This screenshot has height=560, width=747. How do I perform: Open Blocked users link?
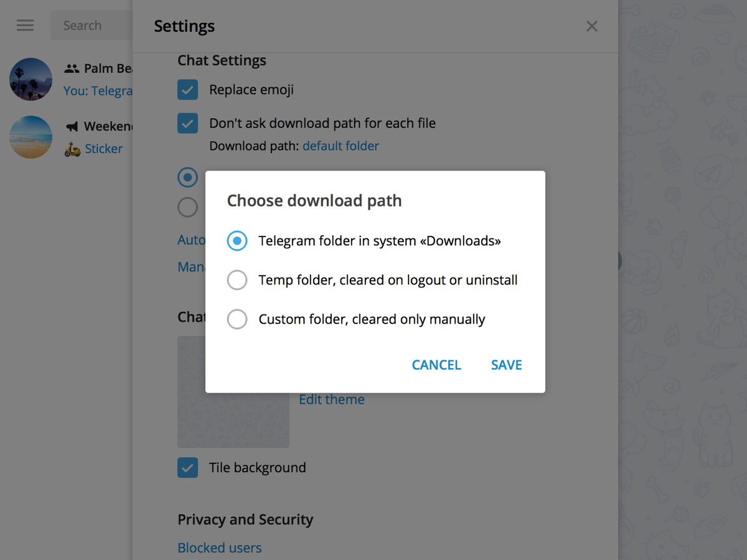tap(220, 548)
